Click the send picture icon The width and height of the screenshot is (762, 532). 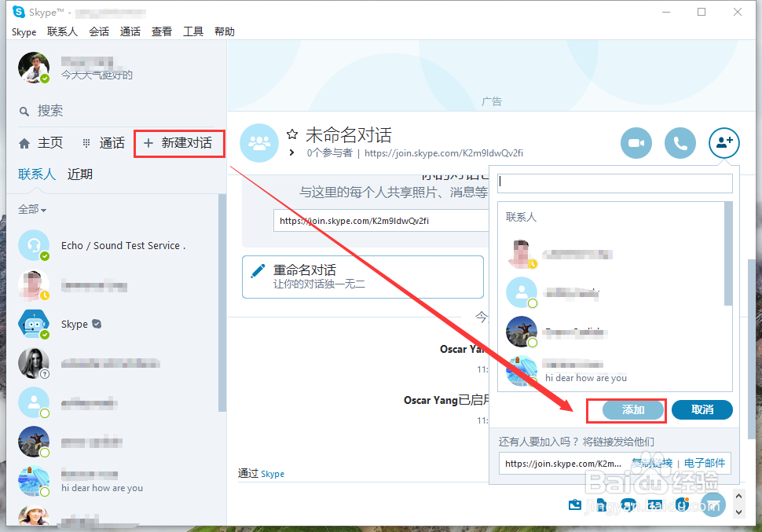click(x=575, y=504)
